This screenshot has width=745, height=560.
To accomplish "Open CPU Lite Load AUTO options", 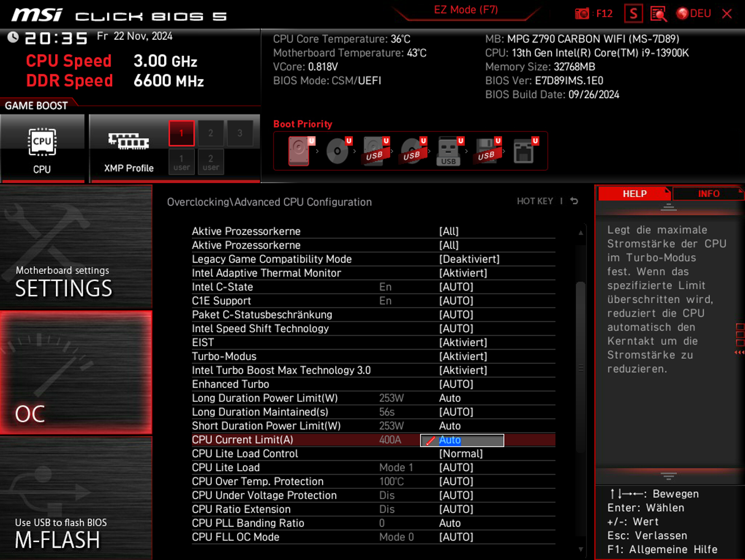I will pos(456,468).
